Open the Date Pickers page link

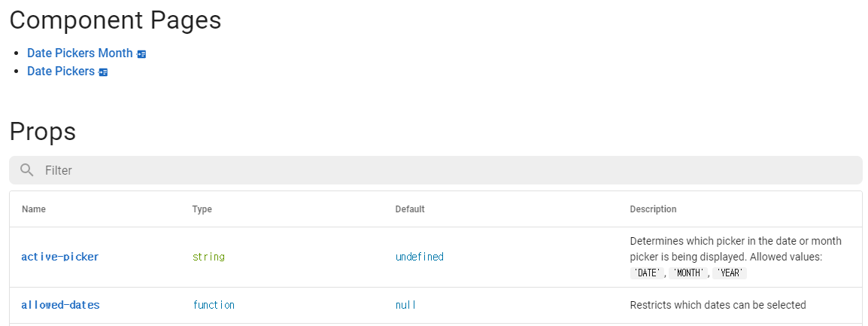click(x=61, y=72)
